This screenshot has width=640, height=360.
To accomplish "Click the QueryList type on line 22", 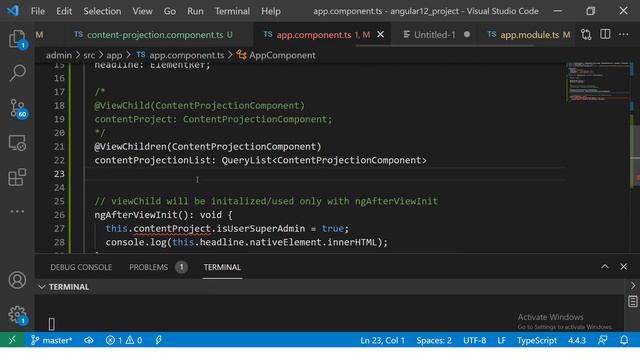I will click(247, 160).
